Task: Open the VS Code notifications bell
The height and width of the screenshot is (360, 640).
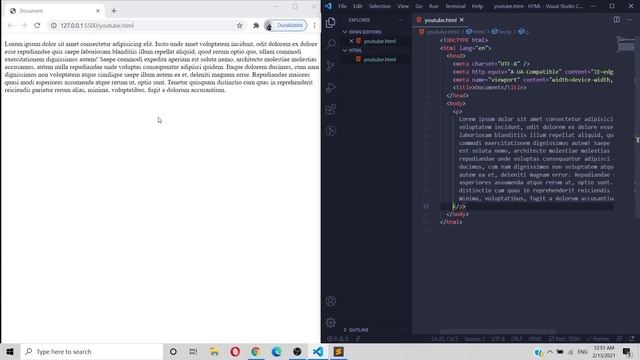Action: click(632, 339)
